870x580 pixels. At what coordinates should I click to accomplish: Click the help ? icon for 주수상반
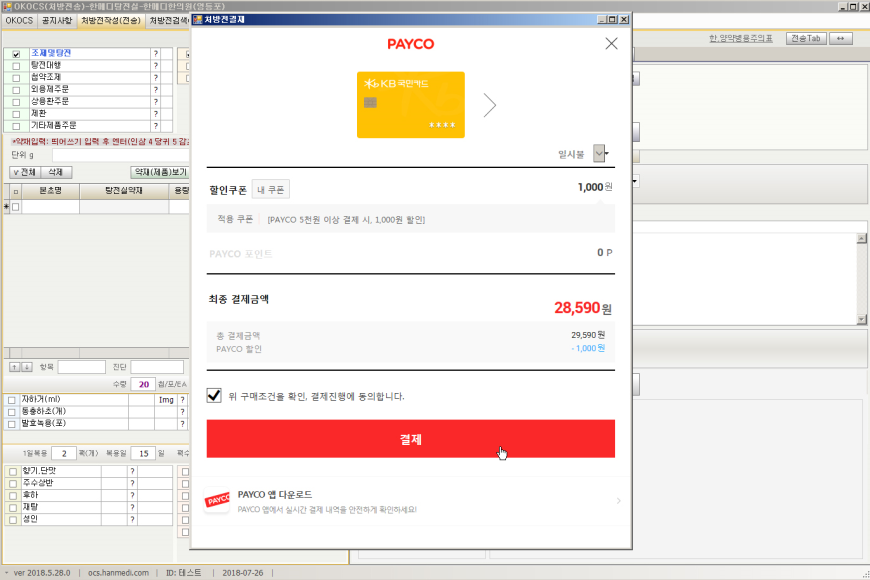[132, 483]
